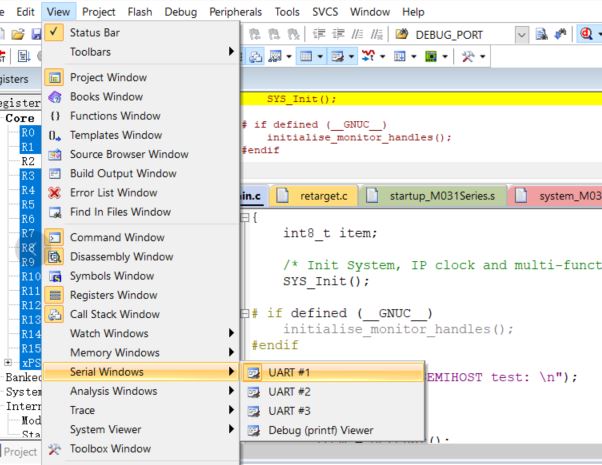
Task: Open the Edit menu
Action: 25,12
